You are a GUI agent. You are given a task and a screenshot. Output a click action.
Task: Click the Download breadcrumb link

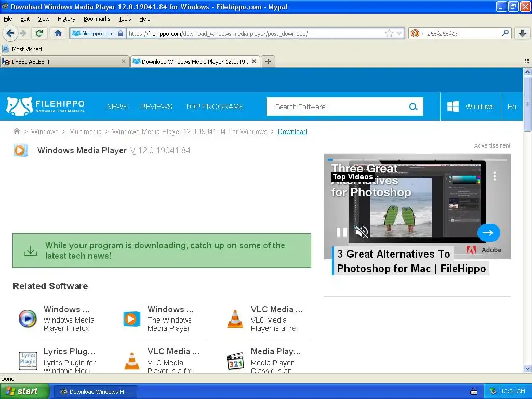pos(292,131)
